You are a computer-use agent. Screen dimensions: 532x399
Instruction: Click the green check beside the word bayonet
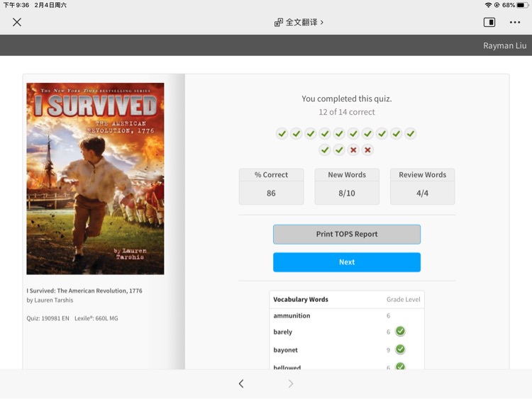(x=400, y=349)
